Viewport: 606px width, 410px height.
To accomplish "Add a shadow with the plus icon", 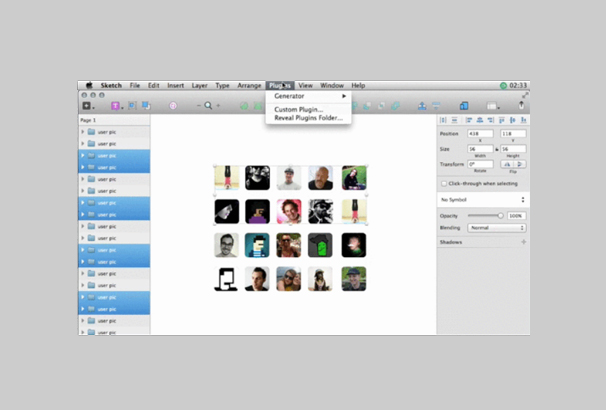I will (523, 242).
